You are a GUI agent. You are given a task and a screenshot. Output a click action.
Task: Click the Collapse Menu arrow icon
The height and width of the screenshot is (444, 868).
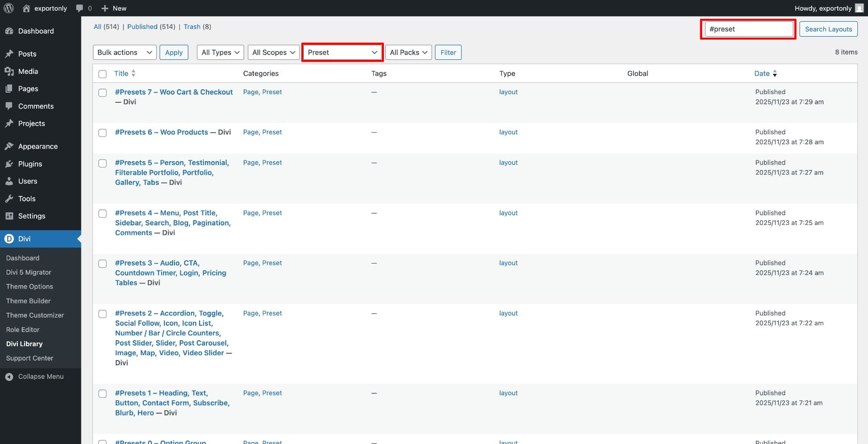pyautogui.click(x=9, y=377)
